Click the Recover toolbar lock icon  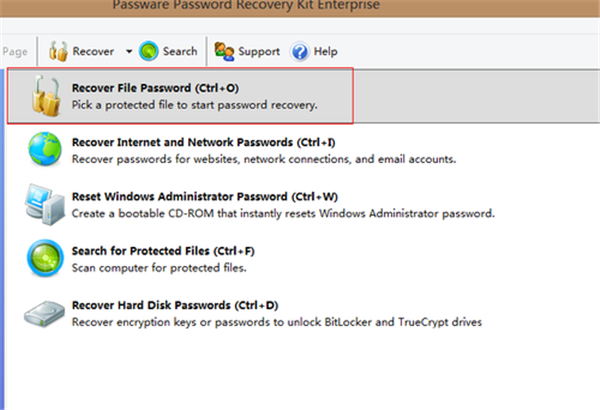tap(58, 51)
